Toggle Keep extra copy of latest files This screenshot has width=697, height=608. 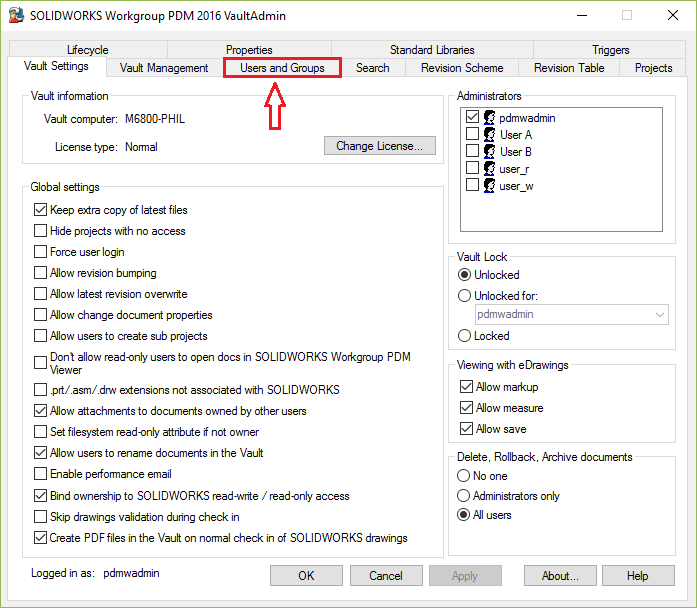40,209
